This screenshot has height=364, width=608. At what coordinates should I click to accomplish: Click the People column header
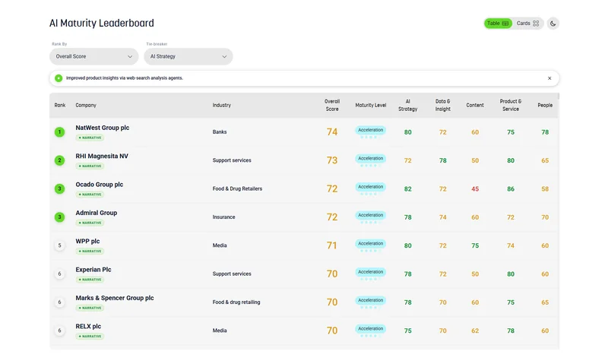point(545,105)
